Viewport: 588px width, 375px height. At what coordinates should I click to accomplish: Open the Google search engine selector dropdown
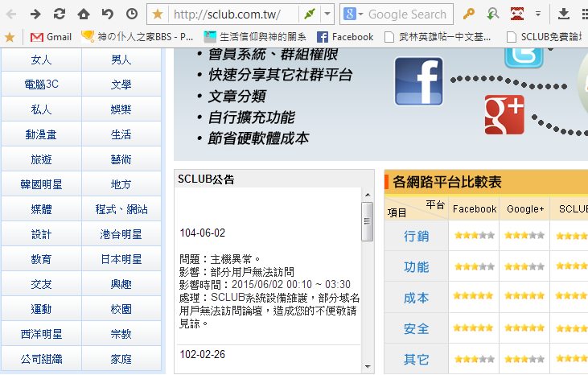[x=352, y=14]
